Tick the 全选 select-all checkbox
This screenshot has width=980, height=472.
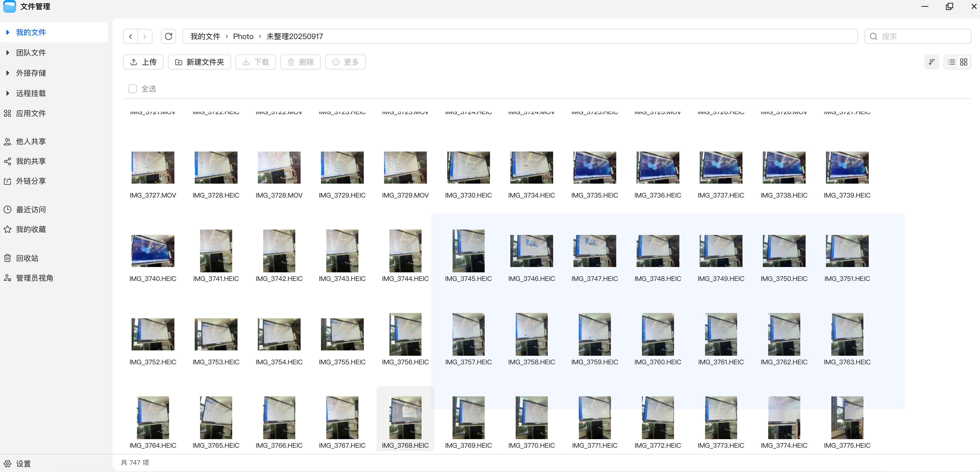[x=132, y=89]
